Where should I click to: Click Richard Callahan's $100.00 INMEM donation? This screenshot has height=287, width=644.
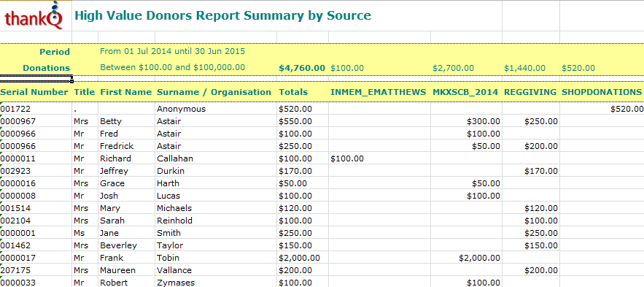346,158
